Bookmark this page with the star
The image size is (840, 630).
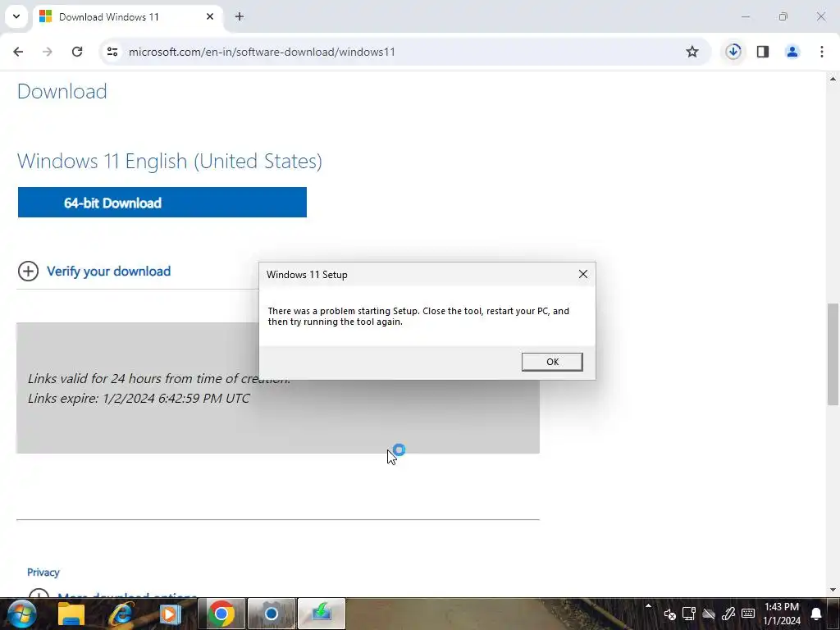click(692, 52)
